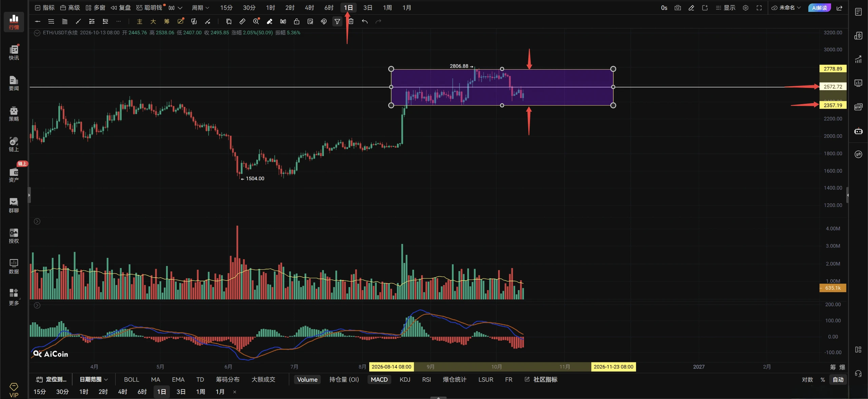Toggle the MACD indicator
Viewport: 868px width, 399px height.
click(379, 379)
